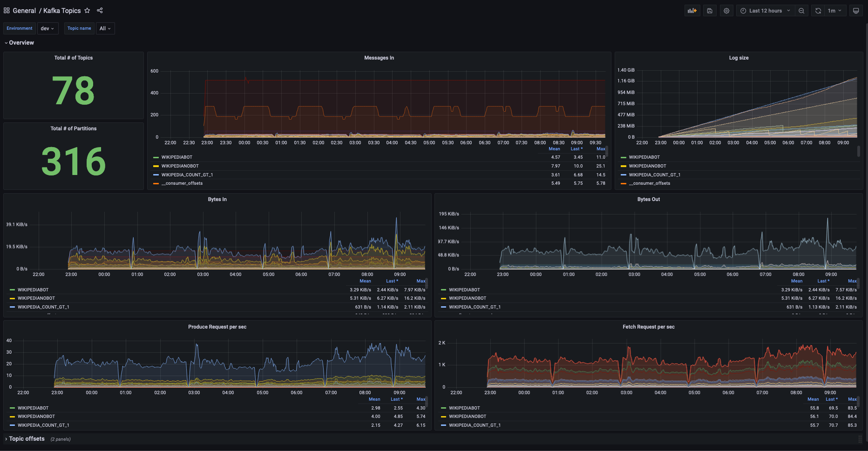Sort Messages In legend by Mean
868x451 pixels.
tap(554, 149)
